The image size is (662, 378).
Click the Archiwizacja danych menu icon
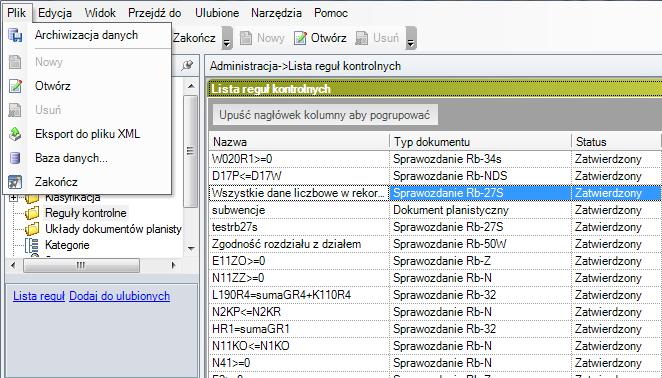click(x=15, y=35)
